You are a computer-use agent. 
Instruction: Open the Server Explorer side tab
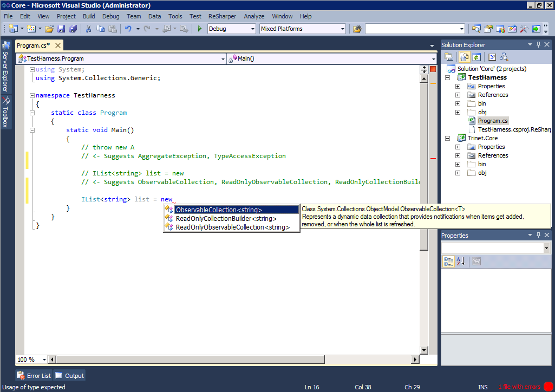[x=5, y=67]
